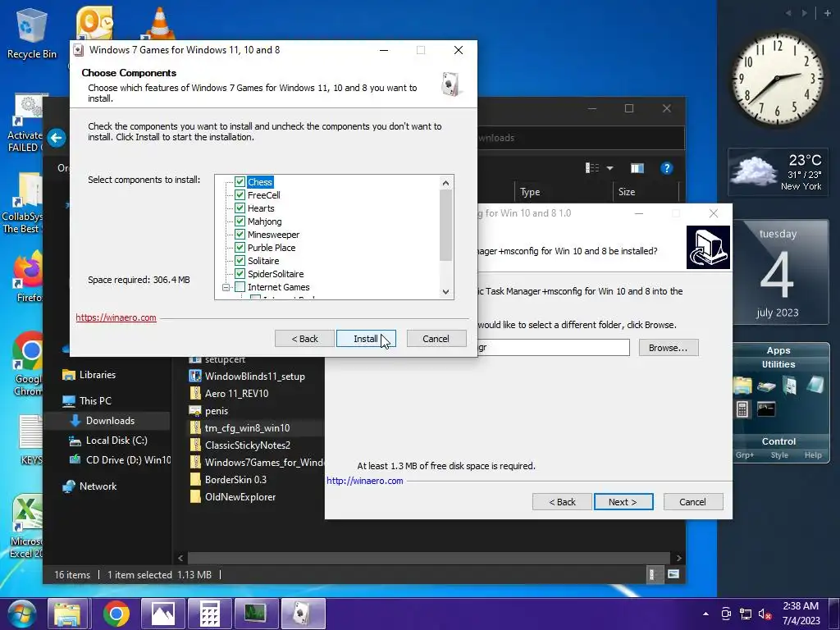Click the component list scrollbar down arrow

[x=445, y=292]
